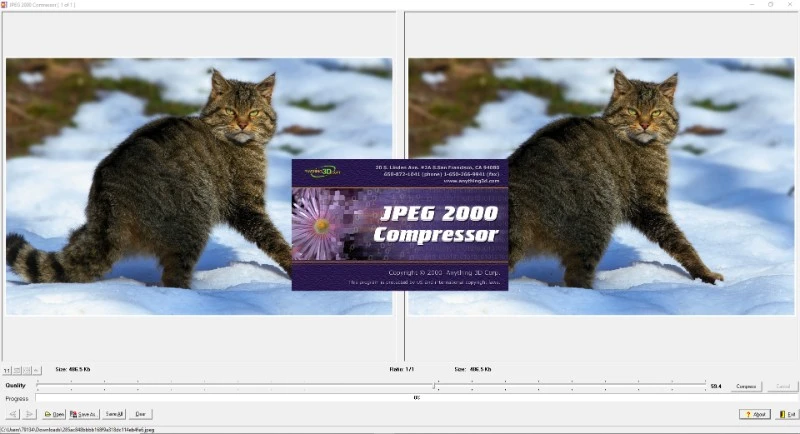
Task: Close the JPEG 2000 Compressor window
Action: (x=790, y=5)
